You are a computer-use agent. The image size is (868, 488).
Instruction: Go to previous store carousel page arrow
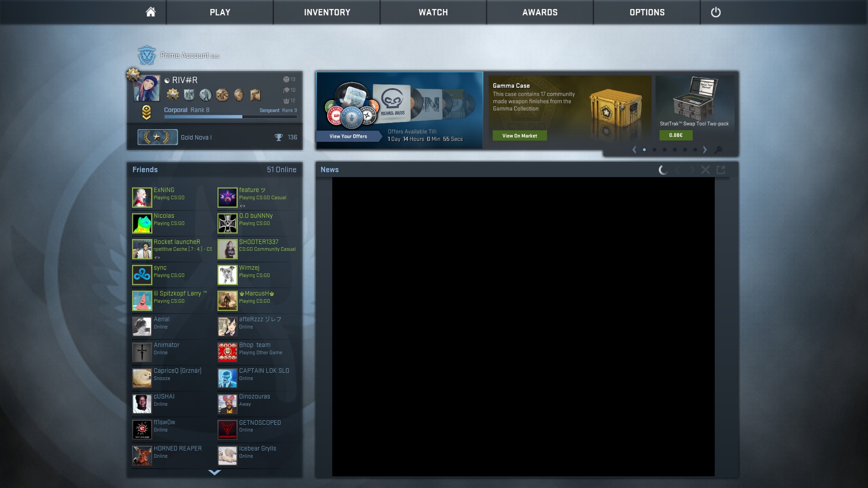coord(634,150)
